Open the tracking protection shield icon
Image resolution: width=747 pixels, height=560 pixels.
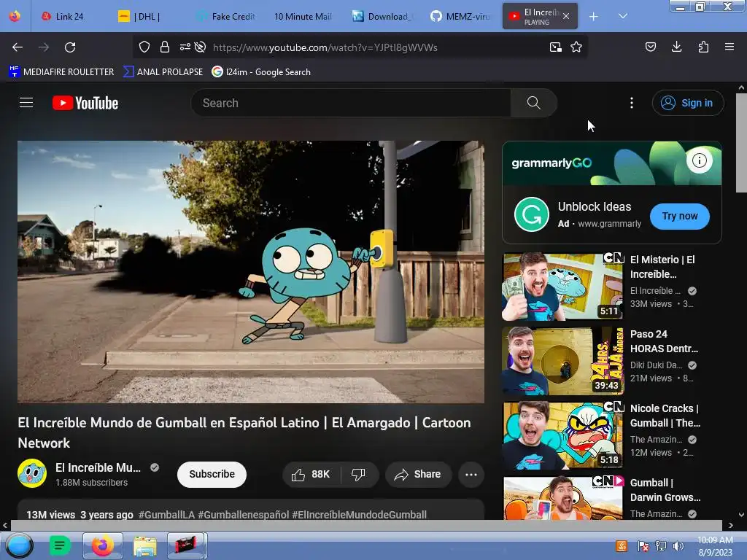pyautogui.click(x=144, y=47)
